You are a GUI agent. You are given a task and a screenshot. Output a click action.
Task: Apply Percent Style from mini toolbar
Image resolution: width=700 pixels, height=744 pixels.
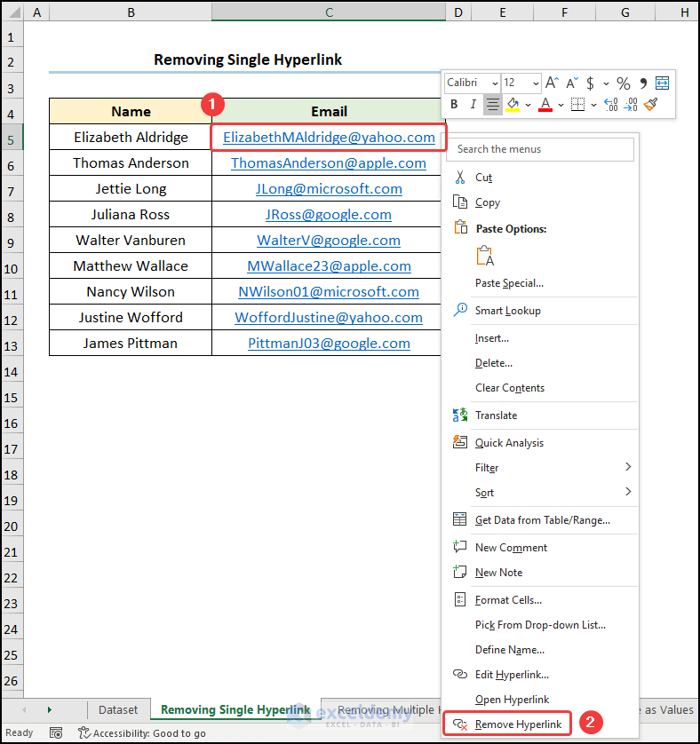pyautogui.click(x=623, y=83)
